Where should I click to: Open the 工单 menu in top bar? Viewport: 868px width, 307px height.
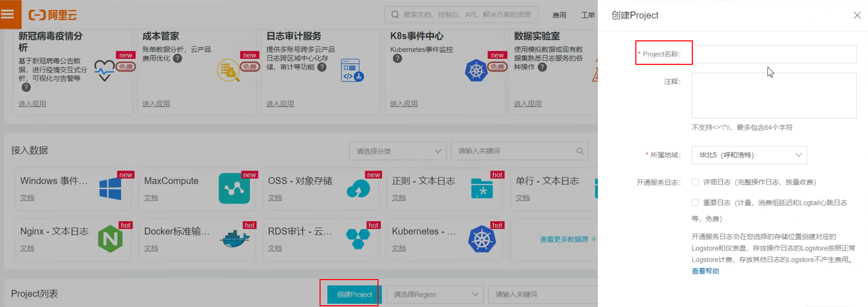tap(588, 15)
